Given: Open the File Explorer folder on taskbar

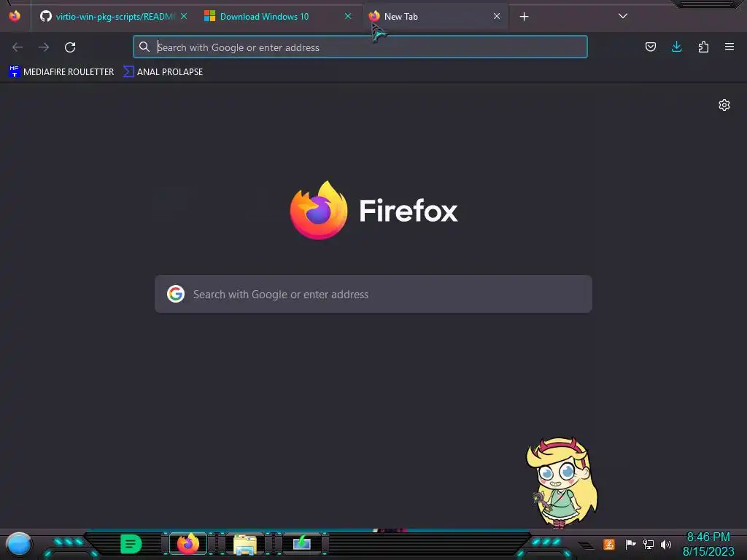Looking at the screenshot, I should pyautogui.click(x=245, y=544).
